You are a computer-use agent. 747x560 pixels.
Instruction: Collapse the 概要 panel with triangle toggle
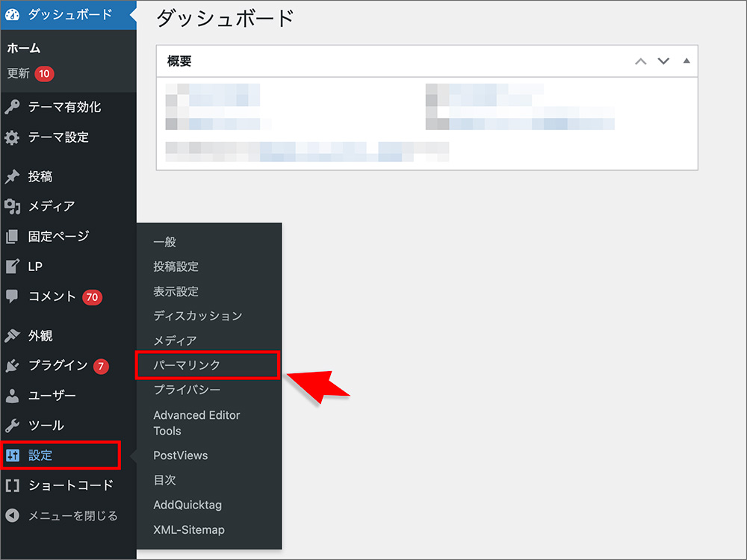[686, 60]
